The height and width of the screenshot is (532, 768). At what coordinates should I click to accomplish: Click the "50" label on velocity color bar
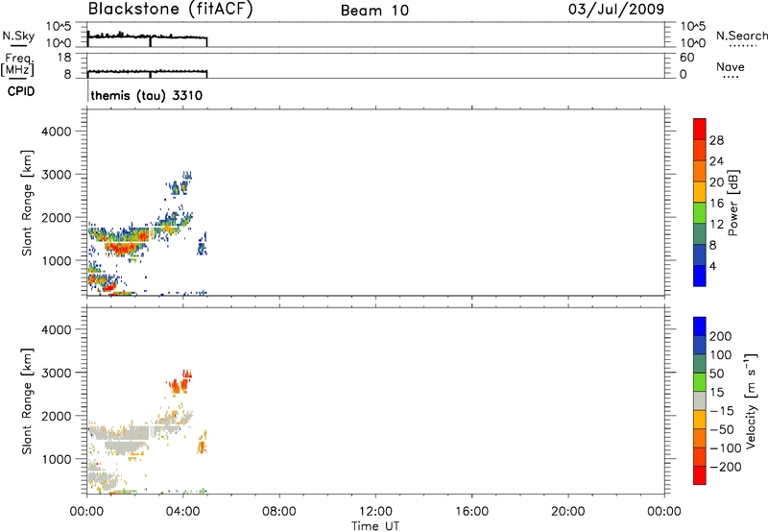(x=717, y=374)
